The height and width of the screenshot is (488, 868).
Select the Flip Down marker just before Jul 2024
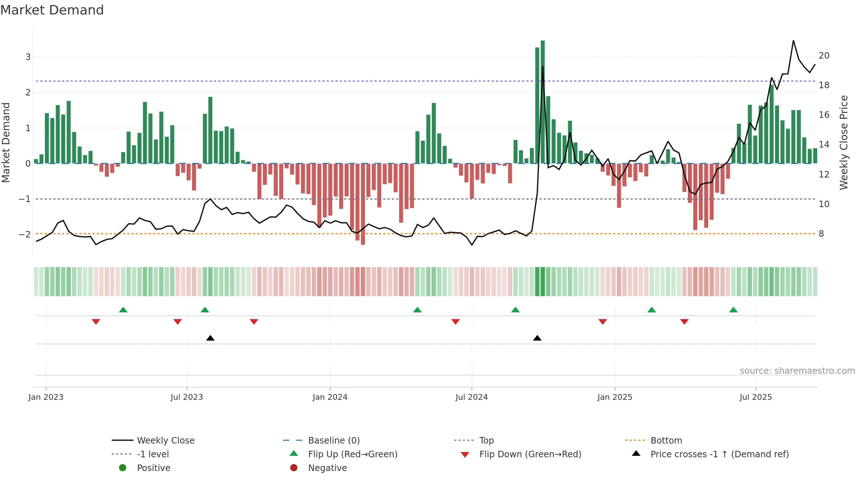pyautogui.click(x=456, y=322)
